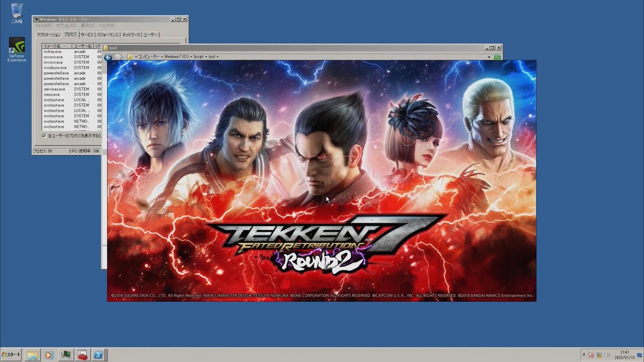Click the tool segment in the breadcrumb path
Viewport: 644px width, 362px height.
[x=211, y=57]
